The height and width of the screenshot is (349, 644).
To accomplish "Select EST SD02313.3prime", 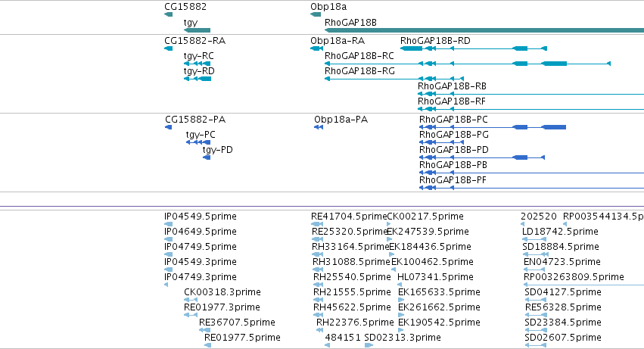I will pos(403,338).
